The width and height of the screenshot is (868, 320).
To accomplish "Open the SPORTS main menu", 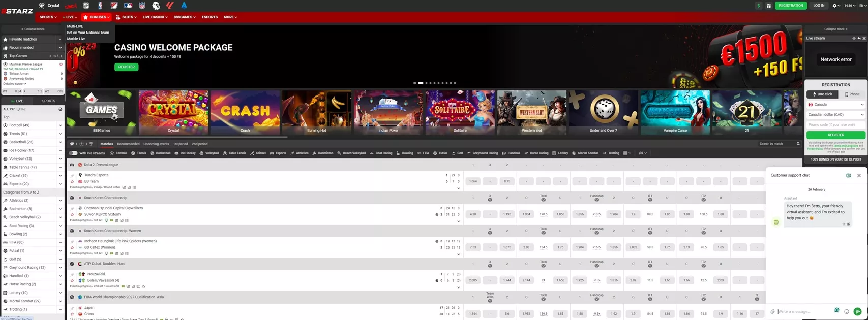I will (48, 17).
